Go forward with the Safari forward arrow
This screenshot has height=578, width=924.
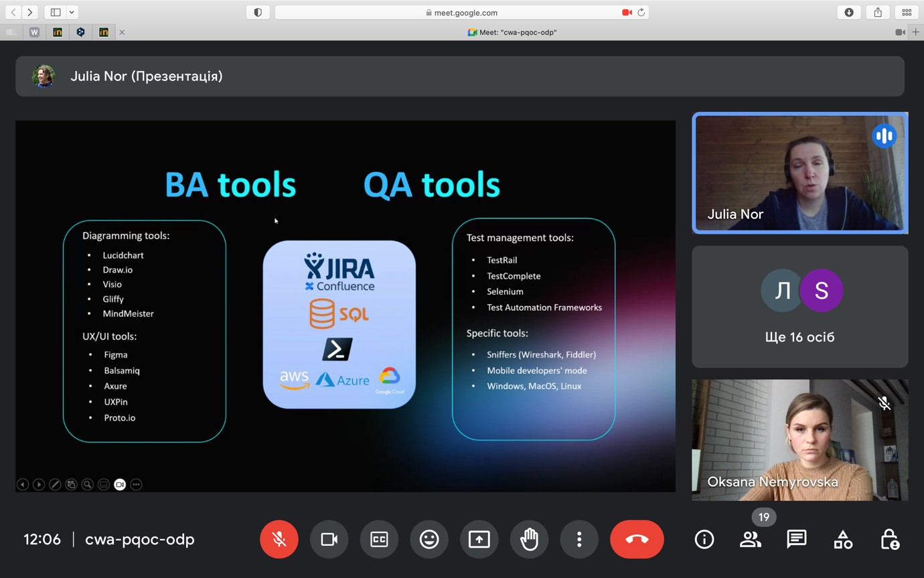pos(30,12)
